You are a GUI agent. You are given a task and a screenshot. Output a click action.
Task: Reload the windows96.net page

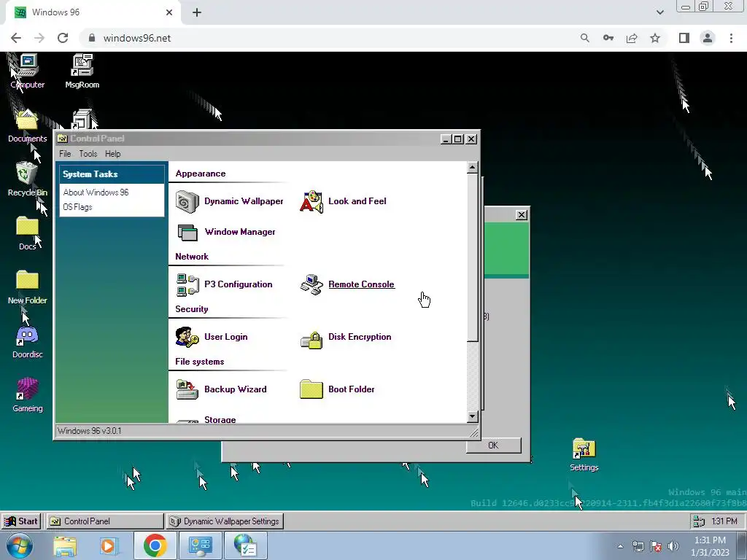[x=63, y=38]
